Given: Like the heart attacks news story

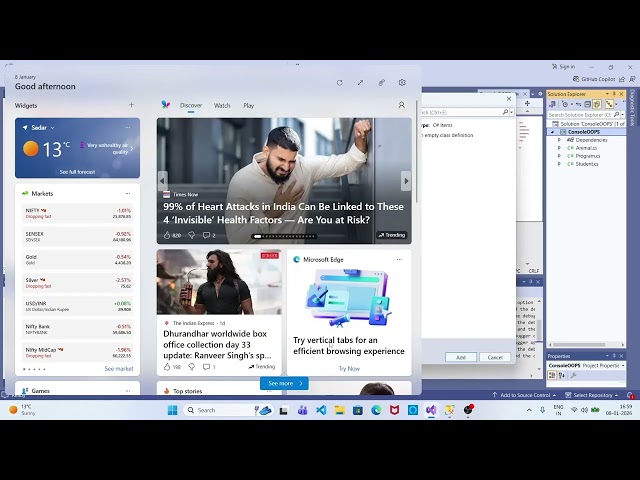Looking at the screenshot, I should [167, 235].
